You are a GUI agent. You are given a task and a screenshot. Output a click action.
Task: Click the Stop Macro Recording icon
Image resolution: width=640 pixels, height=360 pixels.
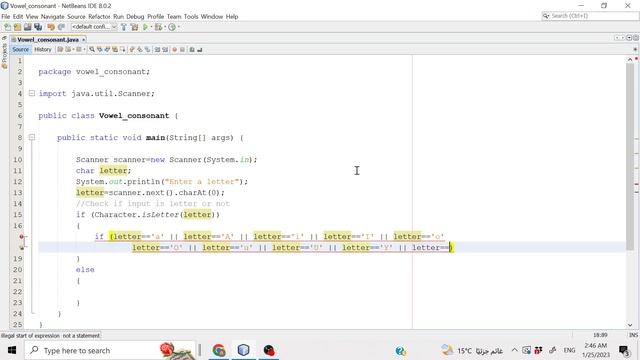[182, 49]
